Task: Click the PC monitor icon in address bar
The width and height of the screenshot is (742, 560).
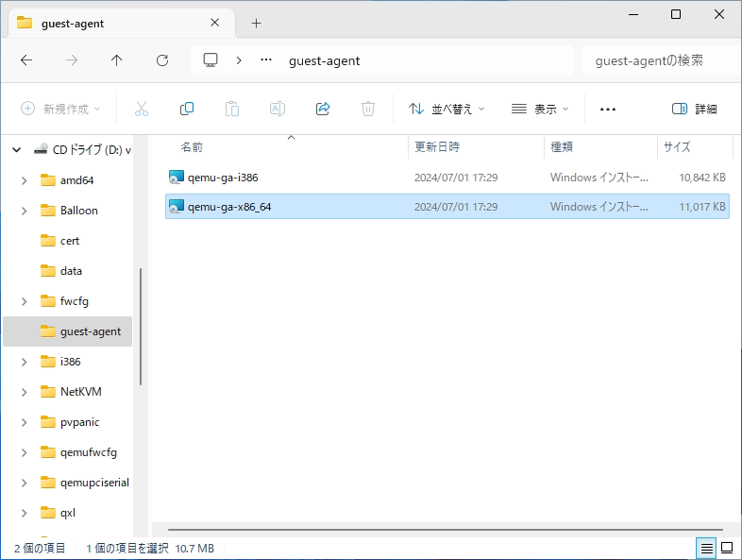Action: coord(211,60)
